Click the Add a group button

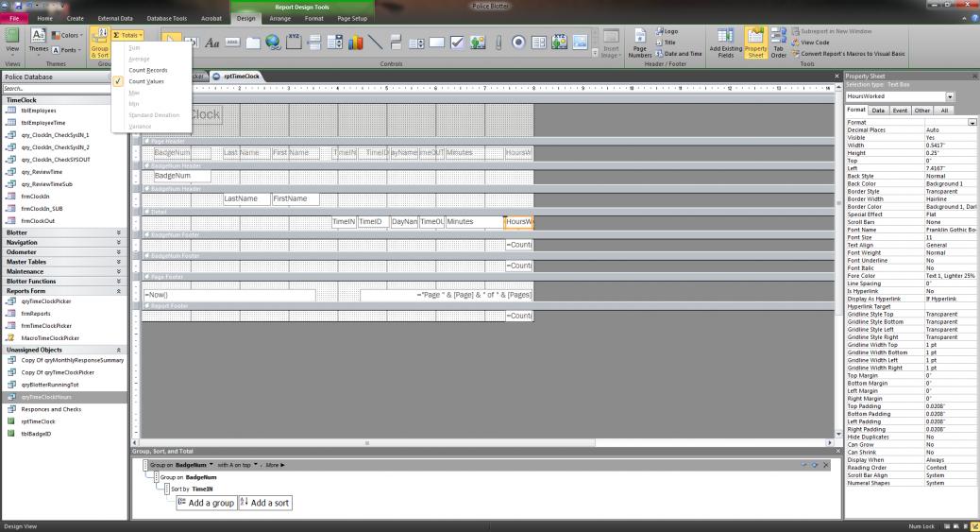tap(207, 503)
